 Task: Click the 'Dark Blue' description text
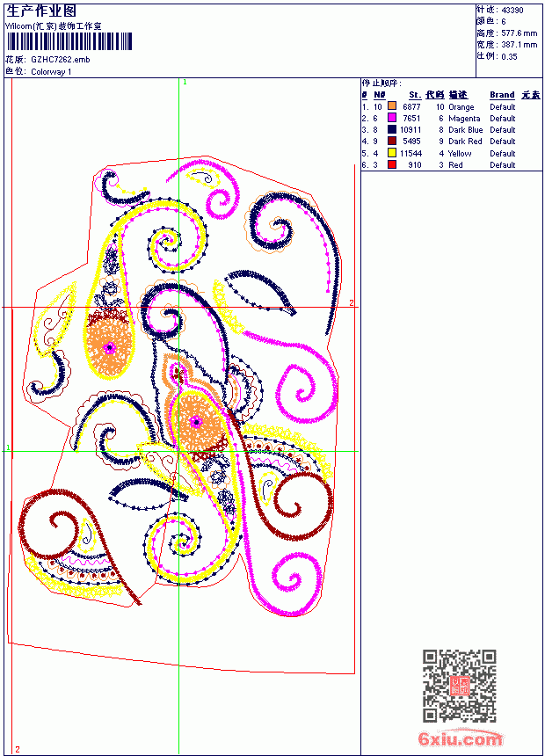(465, 130)
